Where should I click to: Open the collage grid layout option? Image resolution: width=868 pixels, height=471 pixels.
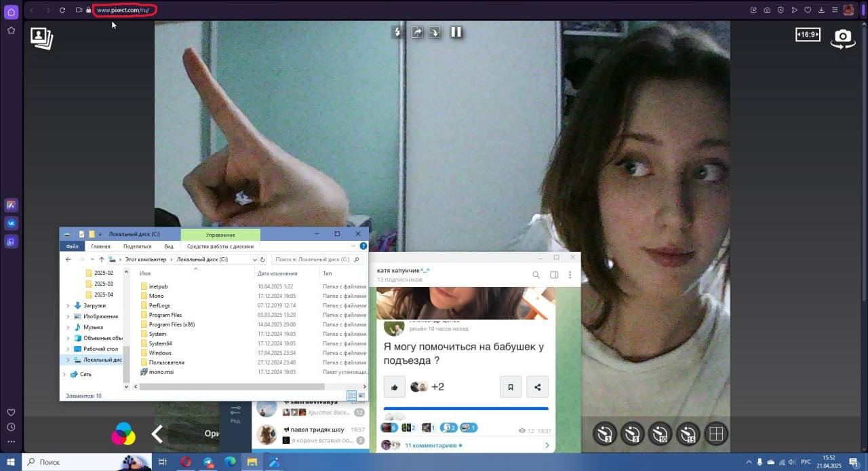pos(716,434)
